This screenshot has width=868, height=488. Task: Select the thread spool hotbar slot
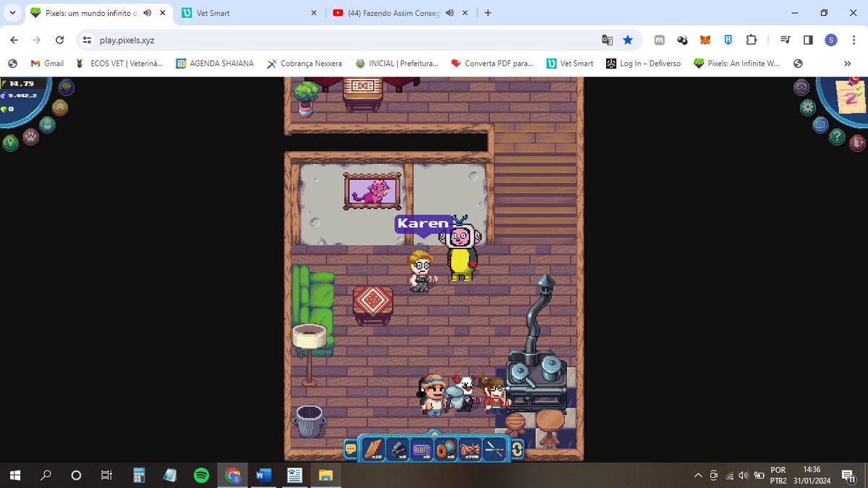447,450
